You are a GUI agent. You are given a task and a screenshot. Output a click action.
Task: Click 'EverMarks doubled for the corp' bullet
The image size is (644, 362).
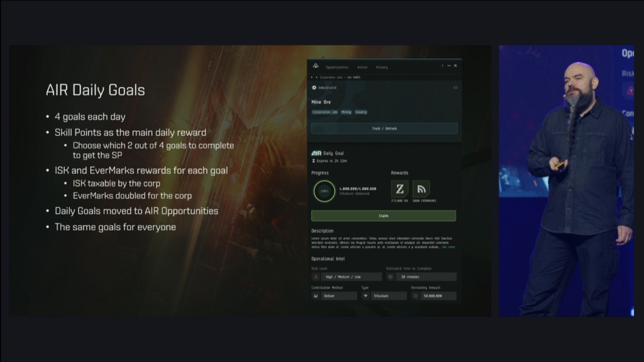(x=132, y=196)
